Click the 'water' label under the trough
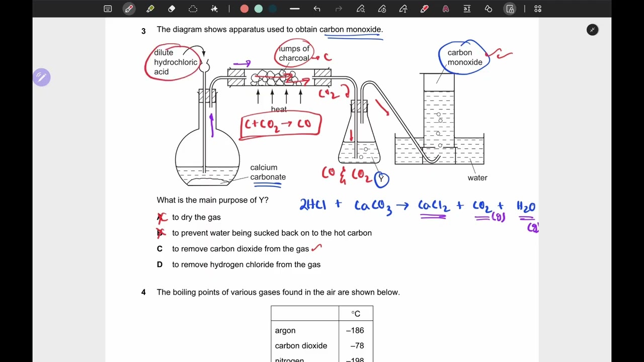Image resolution: width=644 pixels, height=362 pixels. point(477,177)
